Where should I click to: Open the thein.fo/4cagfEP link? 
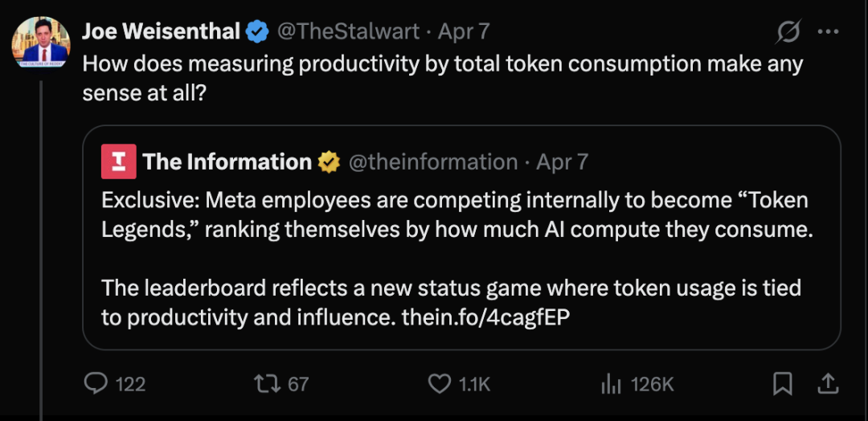485,317
